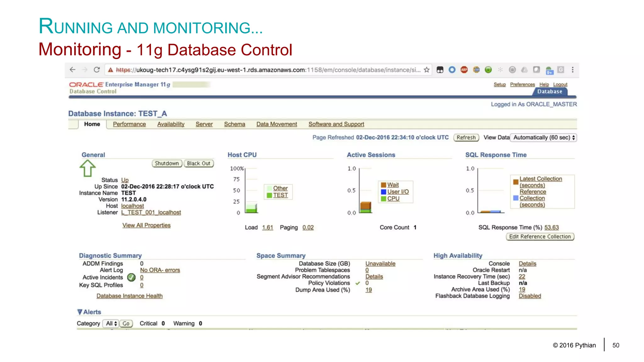Open the Database Instance Health link
Viewport: 644px width, 362px height.
(130, 296)
